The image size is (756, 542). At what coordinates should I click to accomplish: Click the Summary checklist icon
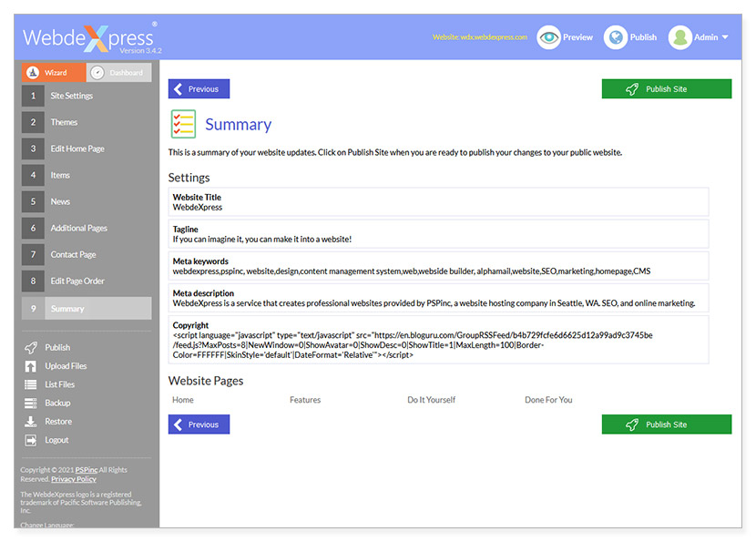(183, 124)
